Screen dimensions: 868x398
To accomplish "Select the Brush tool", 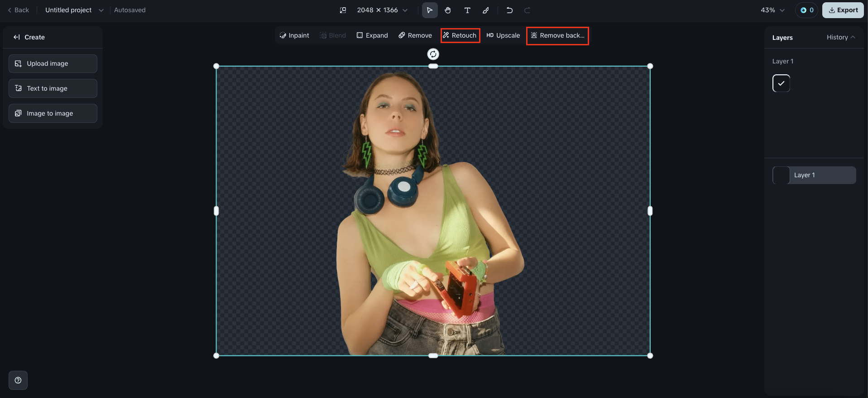I will (x=486, y=10).
